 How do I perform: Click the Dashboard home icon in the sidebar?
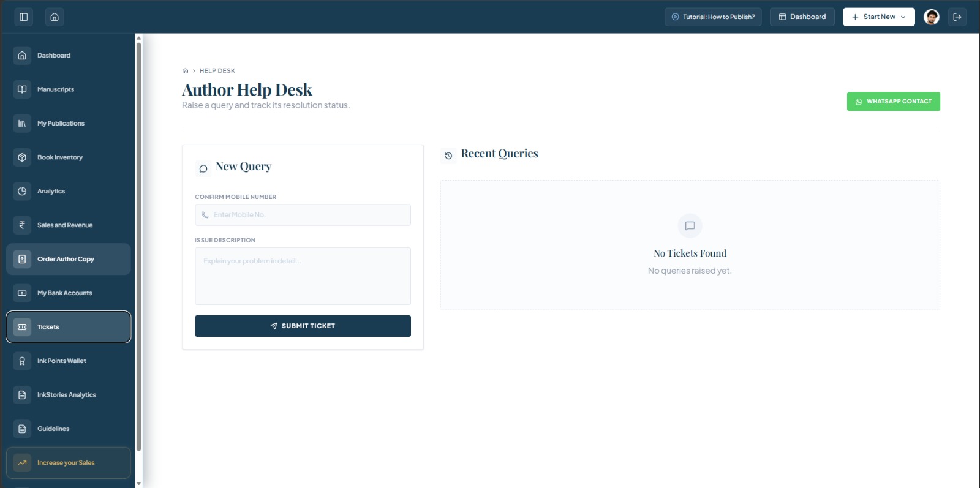(x=22, y=56)
